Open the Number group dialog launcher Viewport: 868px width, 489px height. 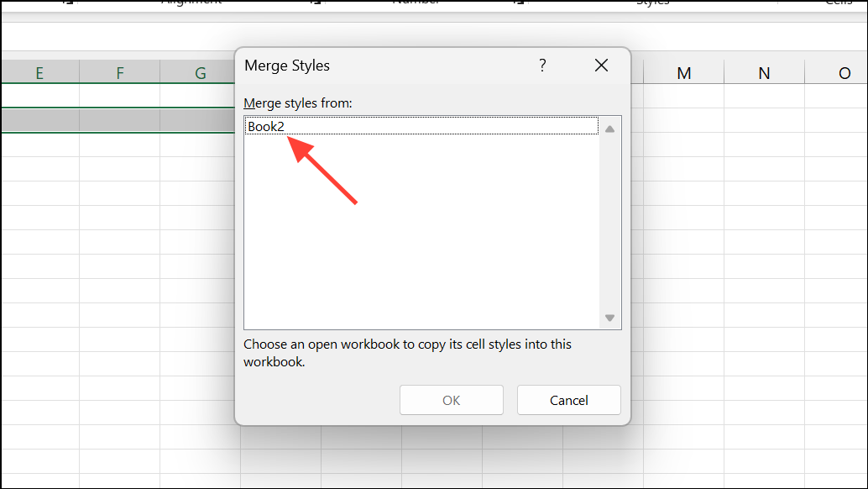tap(518, 3)
